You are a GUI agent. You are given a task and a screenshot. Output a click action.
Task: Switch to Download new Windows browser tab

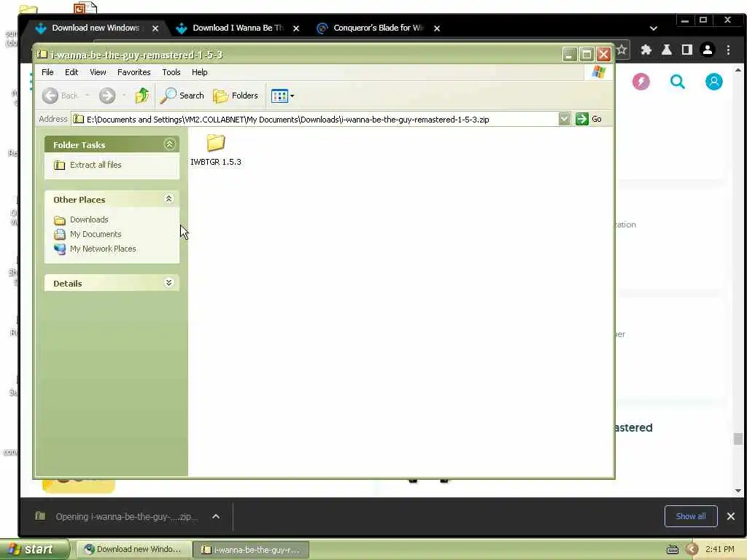(96, 28)
